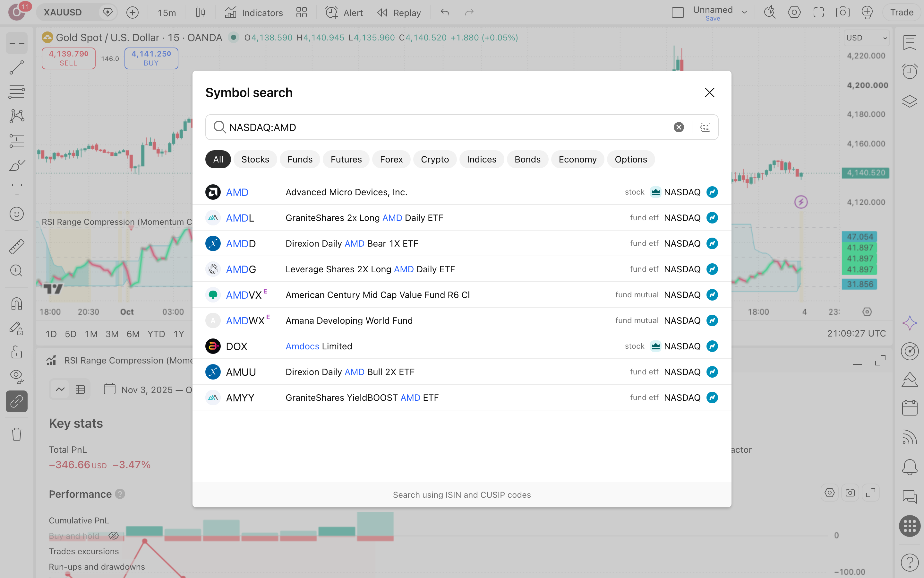Toggle the crosshair cursor tool
924x578 pixels.
click(x=16, y=43)
